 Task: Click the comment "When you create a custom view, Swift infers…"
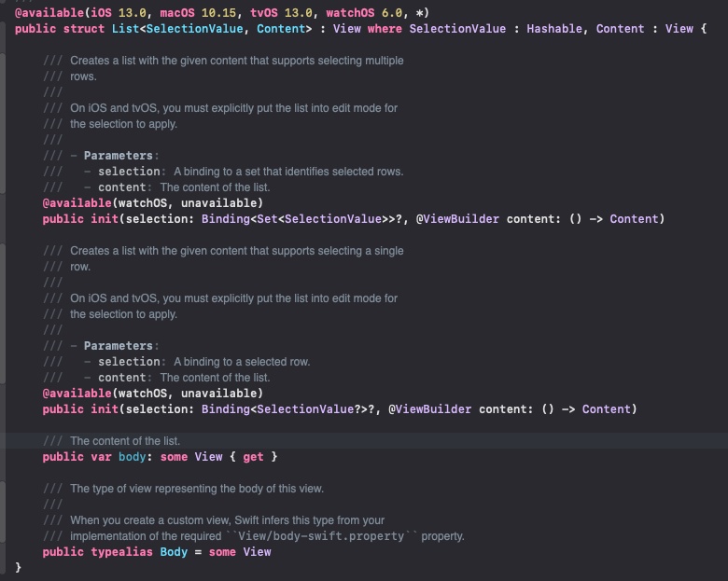[x=227, y=520]
